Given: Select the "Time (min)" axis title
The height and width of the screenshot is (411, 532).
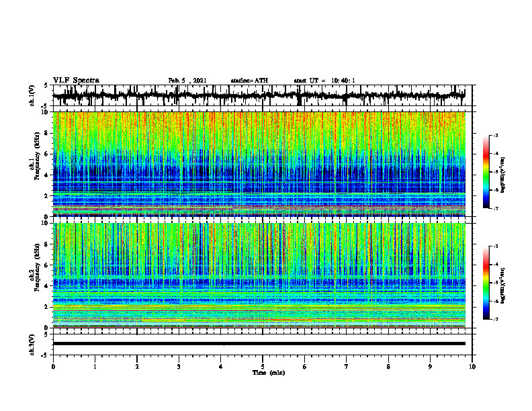Looking at the screenshot, I should [x=269, y=373].
